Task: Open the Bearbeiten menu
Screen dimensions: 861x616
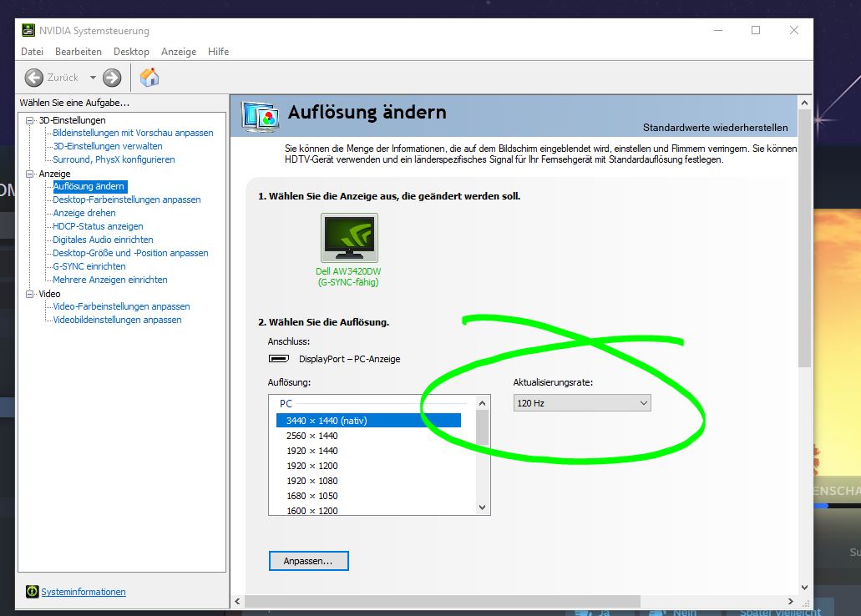Action: (78, 52)
